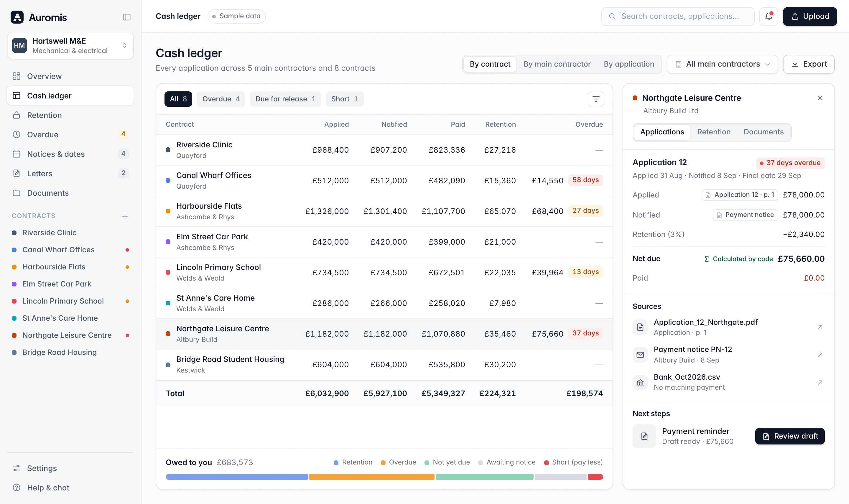Viewport: 849px width, 504px height.
Task: Click the Application 12 PDF document icon
Action: point(640,327)
